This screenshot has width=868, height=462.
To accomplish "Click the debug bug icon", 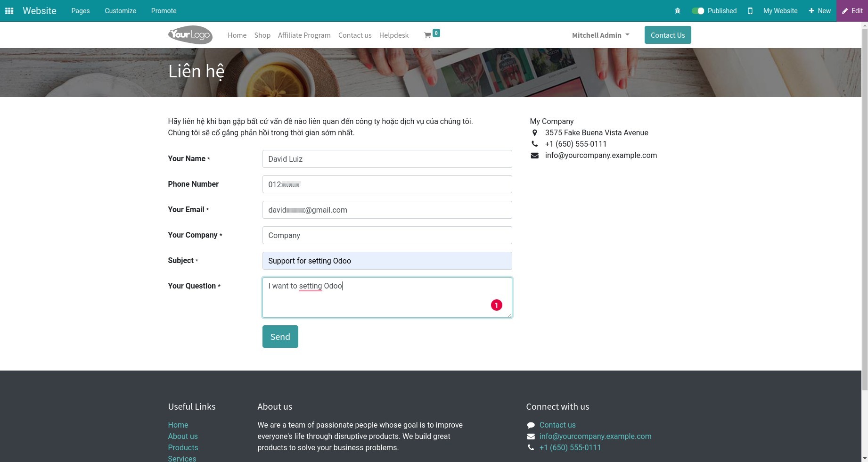I will (677, 10).
